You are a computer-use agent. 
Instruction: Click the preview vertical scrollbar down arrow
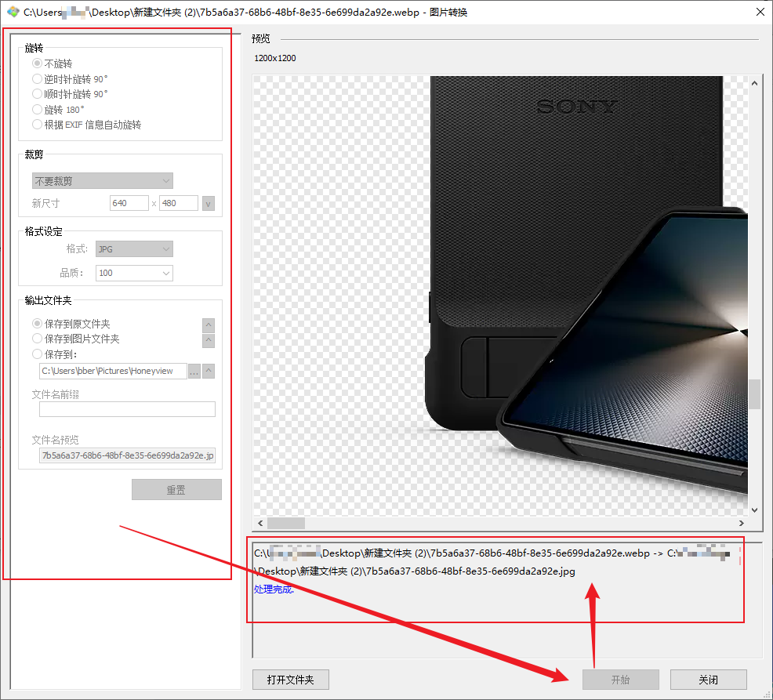tap(755, 510)
